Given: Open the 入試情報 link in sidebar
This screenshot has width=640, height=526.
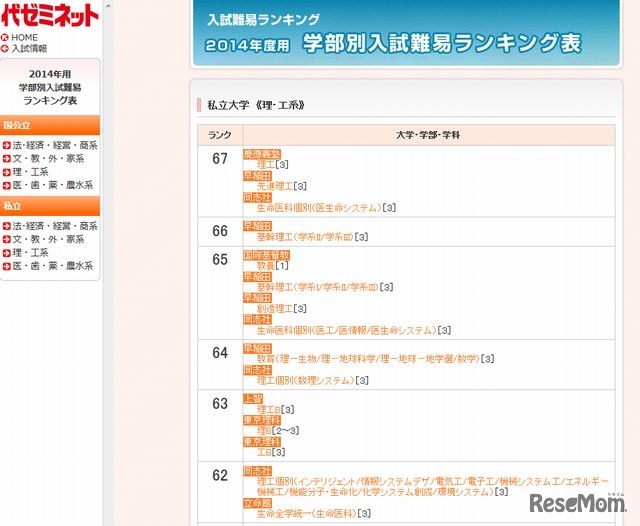Looking at the screenshot, I should [x=29, y=49].
